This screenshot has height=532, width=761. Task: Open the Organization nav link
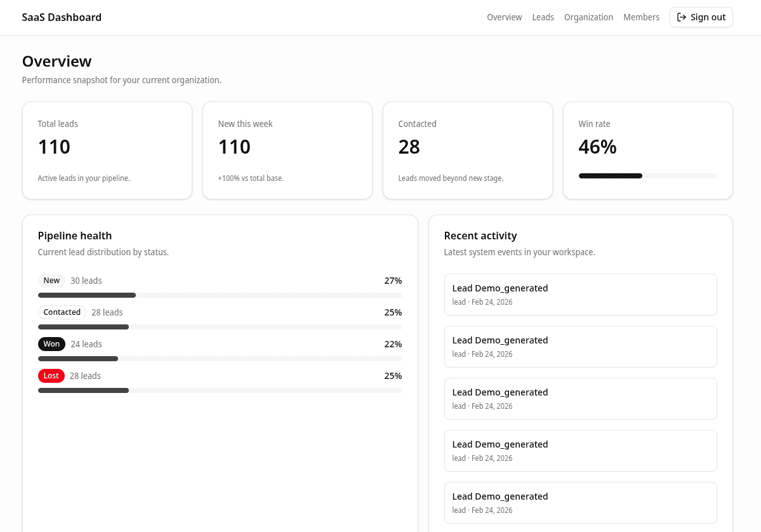click(588, 17)
